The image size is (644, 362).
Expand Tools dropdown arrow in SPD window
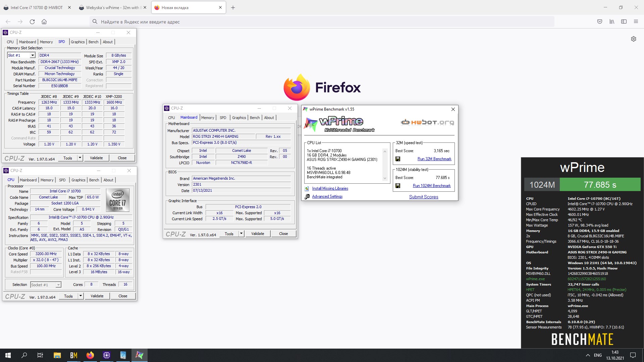click(x=80, y=158)
